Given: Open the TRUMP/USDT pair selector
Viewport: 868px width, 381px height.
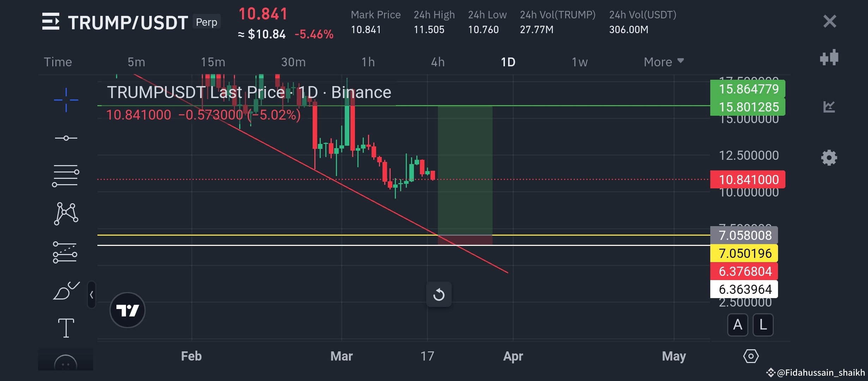Looking at the screenshot, I should point(128,23).
